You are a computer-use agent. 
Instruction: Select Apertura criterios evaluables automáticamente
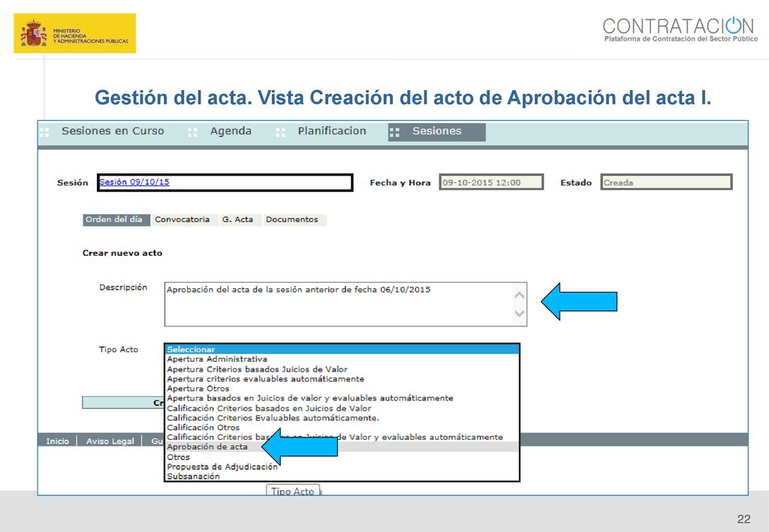pos(342,379)
